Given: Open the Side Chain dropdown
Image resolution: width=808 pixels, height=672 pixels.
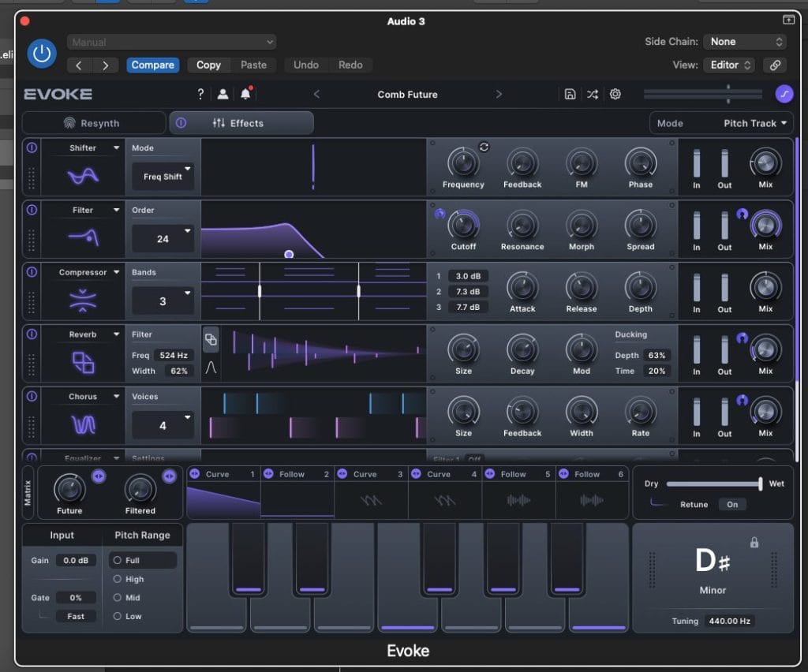Looking at the screenshot, I should [x=746, y=42].
